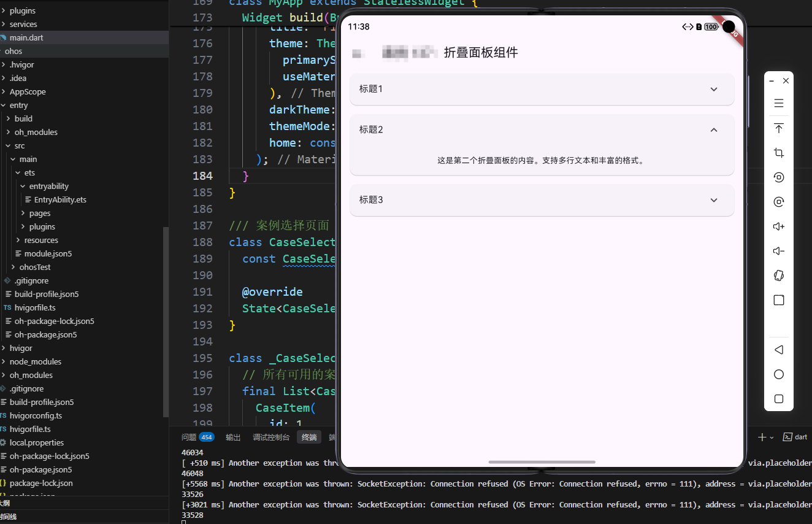
Task: Click the emulator status bar battery indicator
Action: (x=711, y=27)
